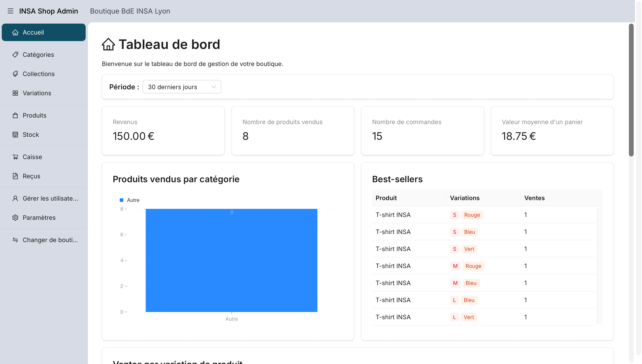Click the M Rouge row's M tag
The image size is (642, 364).
[455, 266]
